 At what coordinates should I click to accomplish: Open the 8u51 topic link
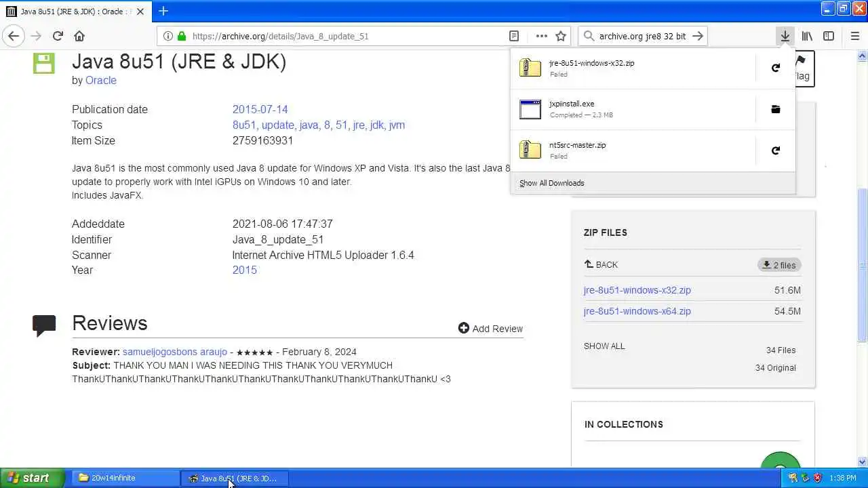pos(244,125)
